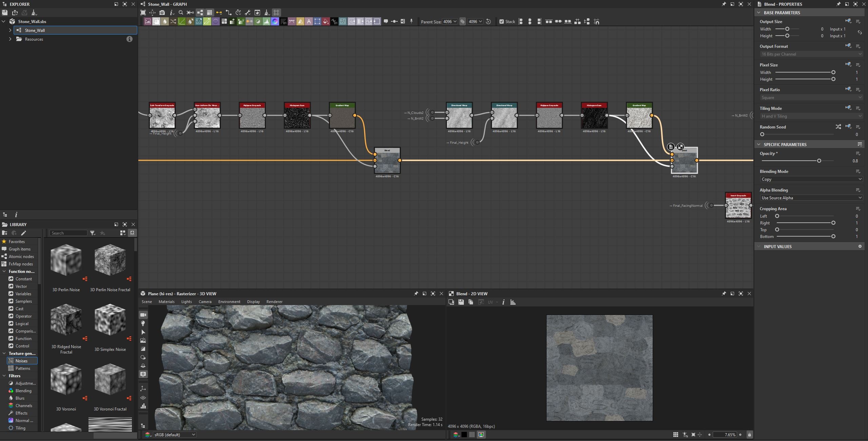Add a Bitmap node from the node toolbar
This screenshot has width=868, height=441.
tap(148, 21)
